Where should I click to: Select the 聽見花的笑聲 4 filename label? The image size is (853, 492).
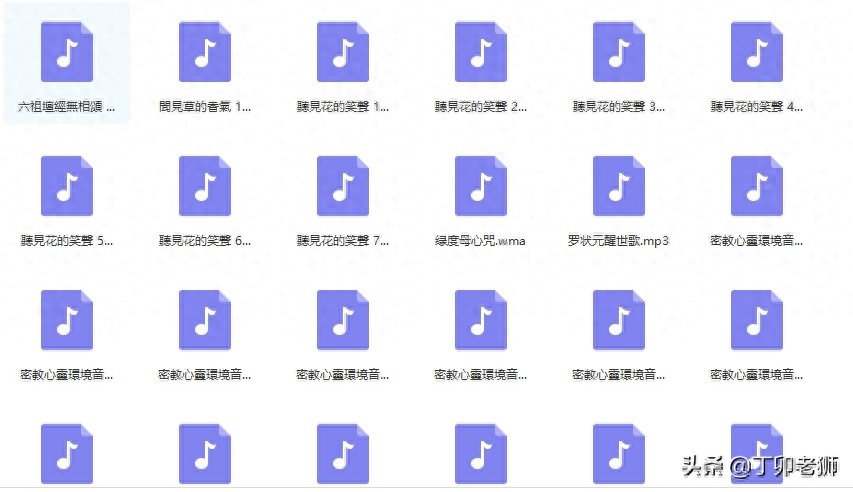point(757,106)
